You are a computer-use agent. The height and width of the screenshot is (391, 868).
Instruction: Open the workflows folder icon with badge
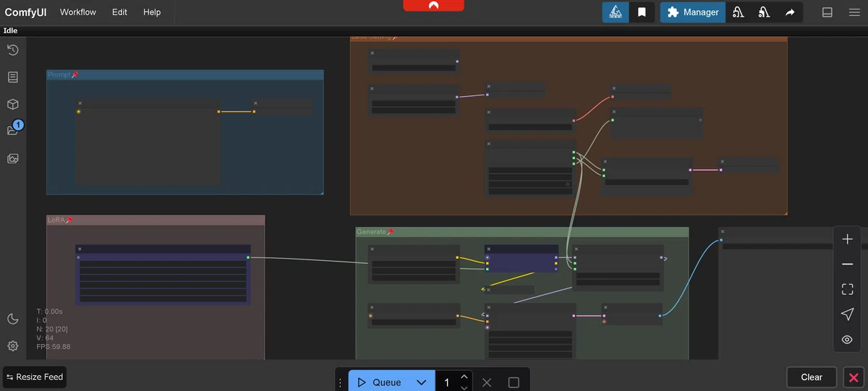pos(12,131)
